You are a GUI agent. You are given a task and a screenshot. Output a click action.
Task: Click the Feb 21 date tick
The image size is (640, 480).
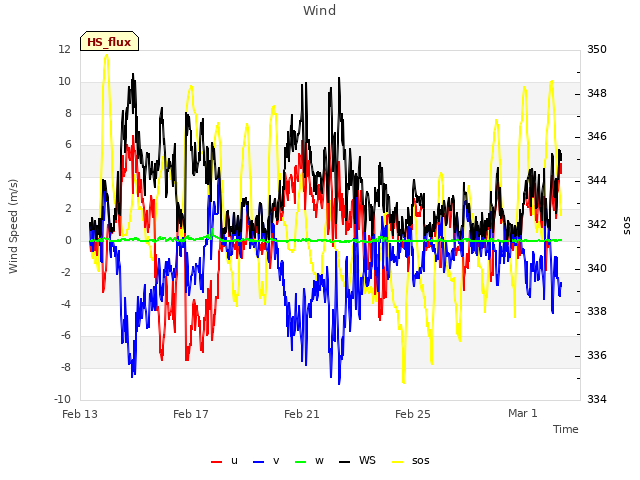[302, 414]
